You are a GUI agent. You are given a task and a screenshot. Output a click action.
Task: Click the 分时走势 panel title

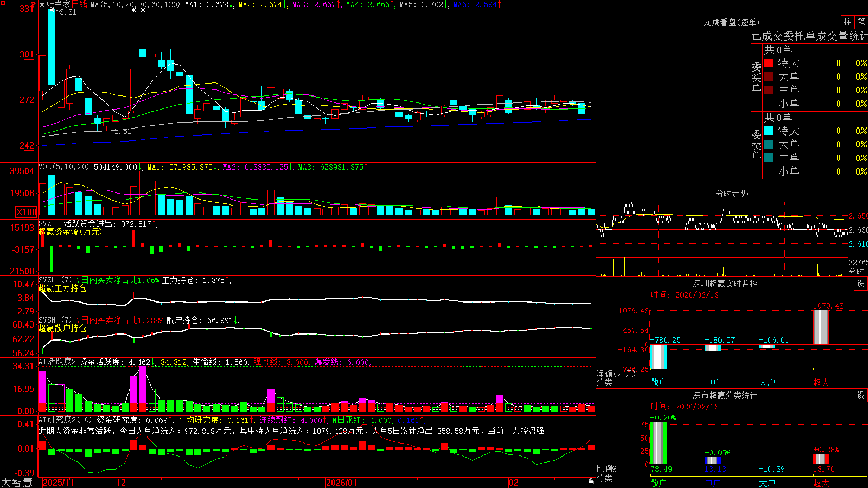(732, 194)
